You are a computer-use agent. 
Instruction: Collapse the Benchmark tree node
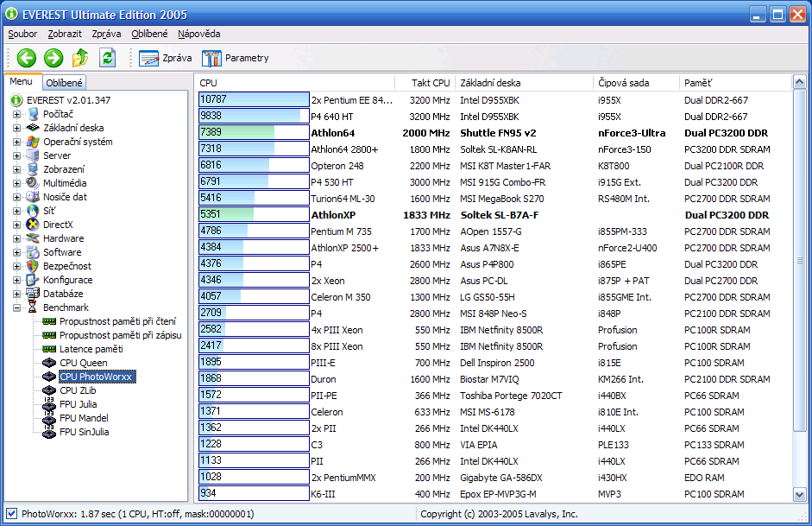click(x=17, y=307)
